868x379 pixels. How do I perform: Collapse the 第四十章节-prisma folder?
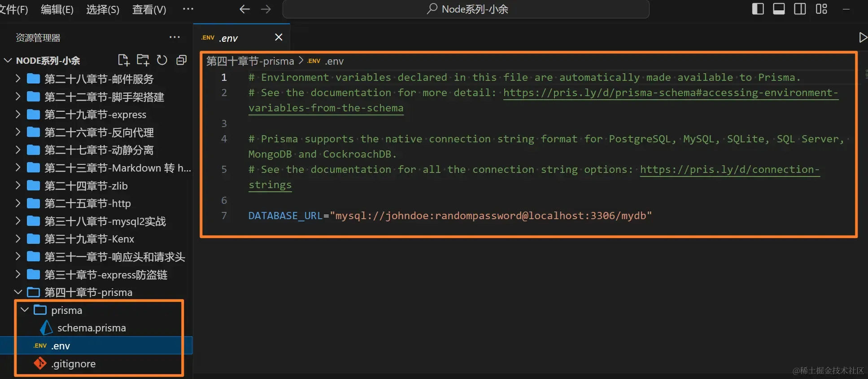tap(18, 292)
